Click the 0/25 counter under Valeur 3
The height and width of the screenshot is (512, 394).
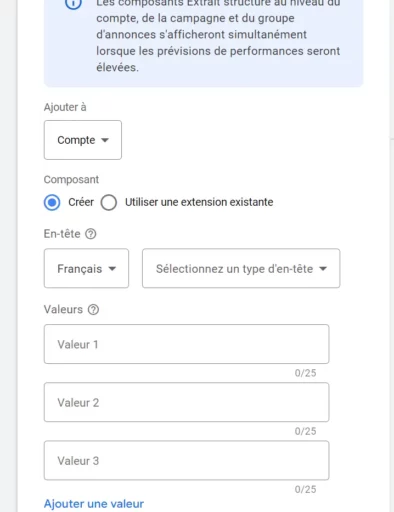305,490
